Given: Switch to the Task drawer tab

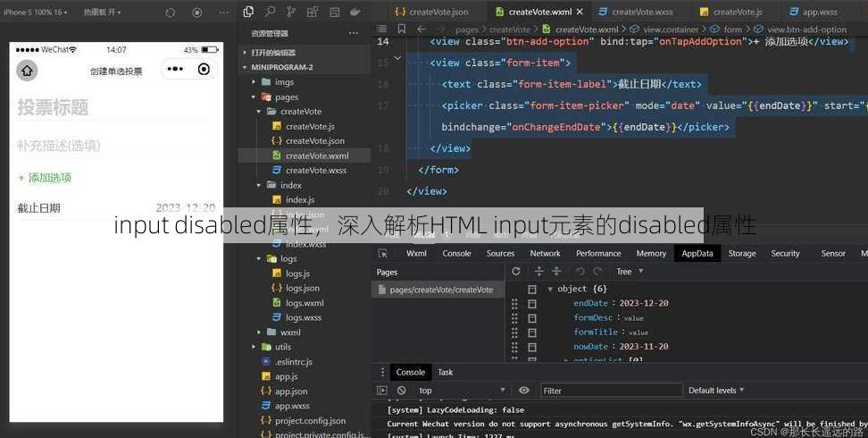Looking at the screenshot, I should [x=445, y=372].
